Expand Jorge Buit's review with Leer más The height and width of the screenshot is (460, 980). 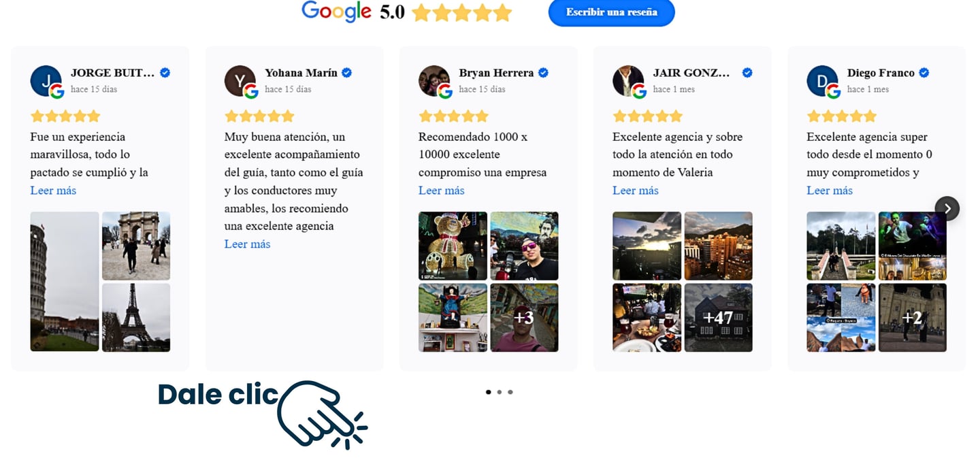(53, 191)
